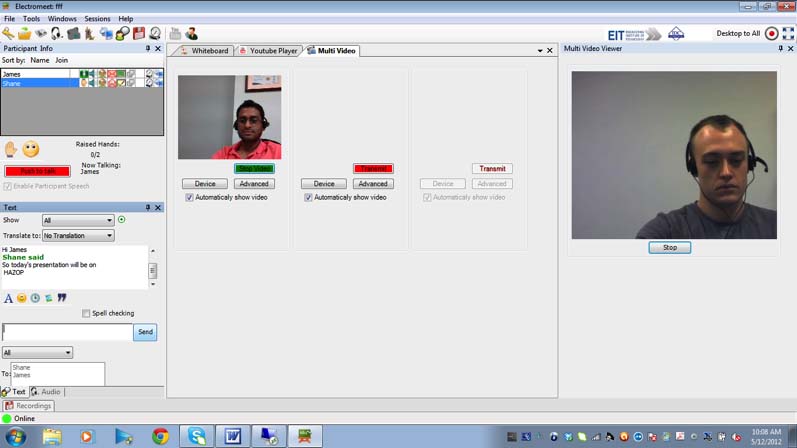The width and height of the screenshot is (797, 448).
Task: Click the Desktop to All record button
Action: point(772,34)
